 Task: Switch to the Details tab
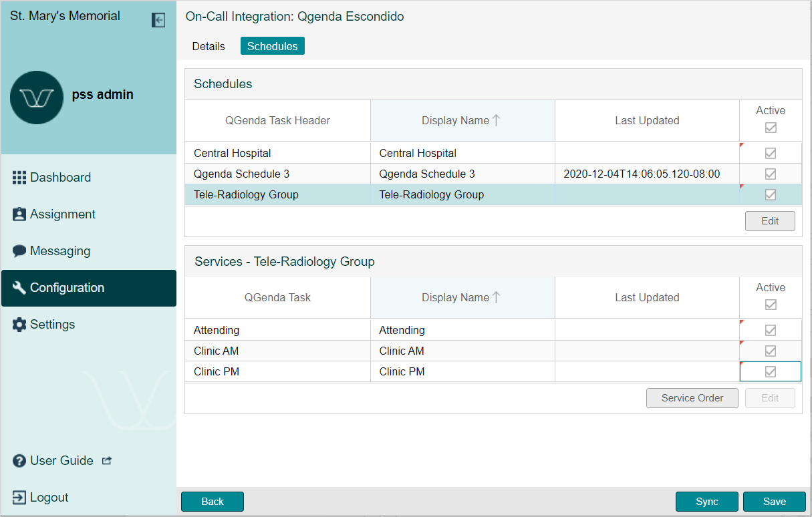point(209,46)
